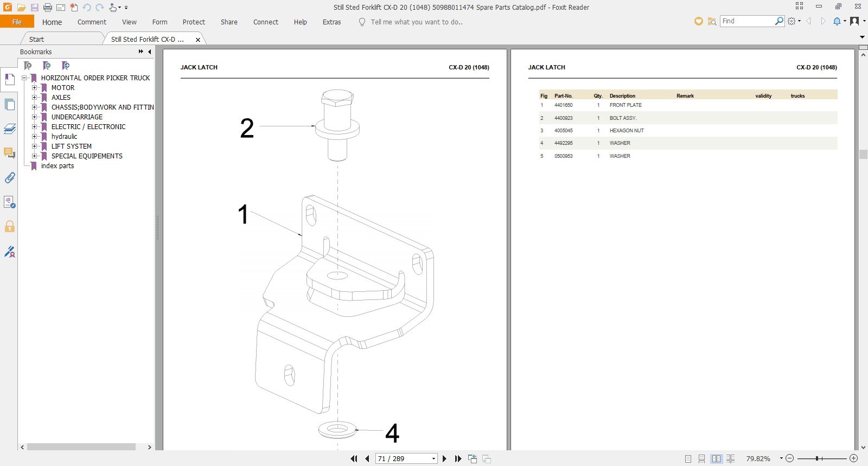Open the Security lock panel
The height and width of the screenshot is (466, 868).
[x=9, y=226]
